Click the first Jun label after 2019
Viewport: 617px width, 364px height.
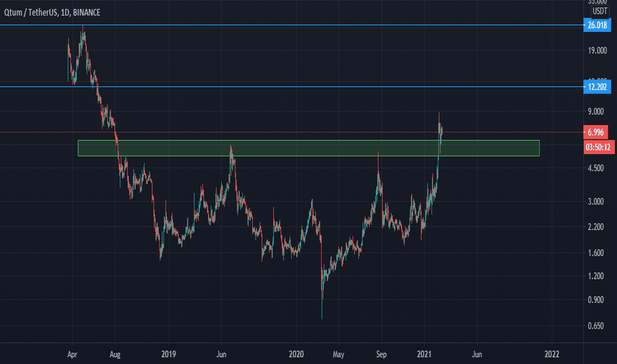[x=221, y=355]
